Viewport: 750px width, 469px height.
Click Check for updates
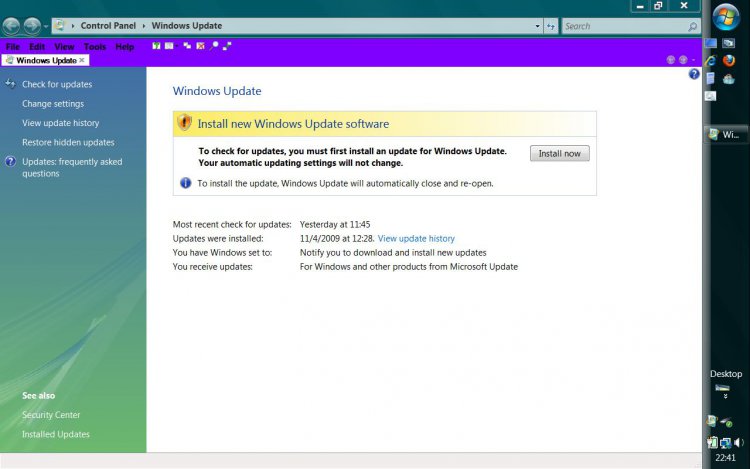pos(57,84)
